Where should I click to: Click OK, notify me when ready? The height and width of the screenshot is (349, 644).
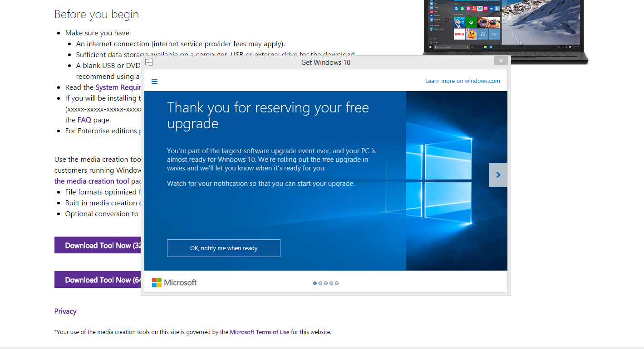point(224,248)
